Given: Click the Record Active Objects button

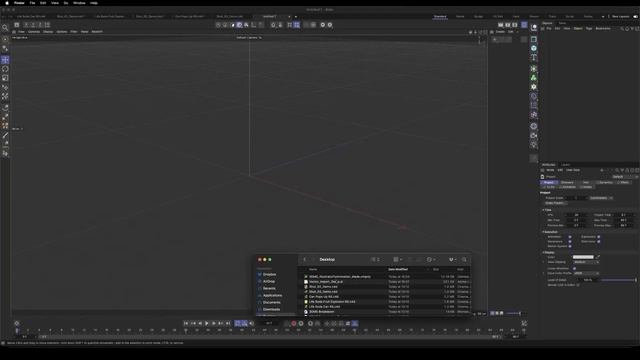Looking at the screenshot, I should click(293, 323).
